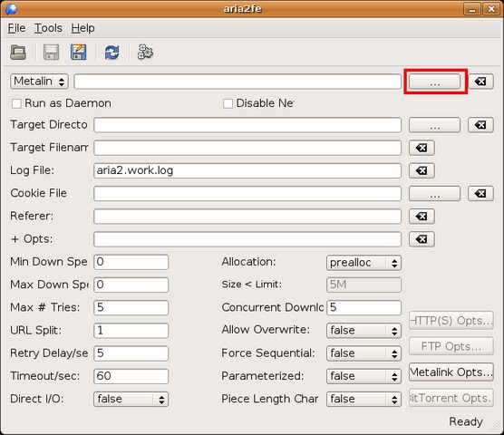504x435 pixels.
Task: Click the Retry Delay/sec field
Action: pos(131,353)
